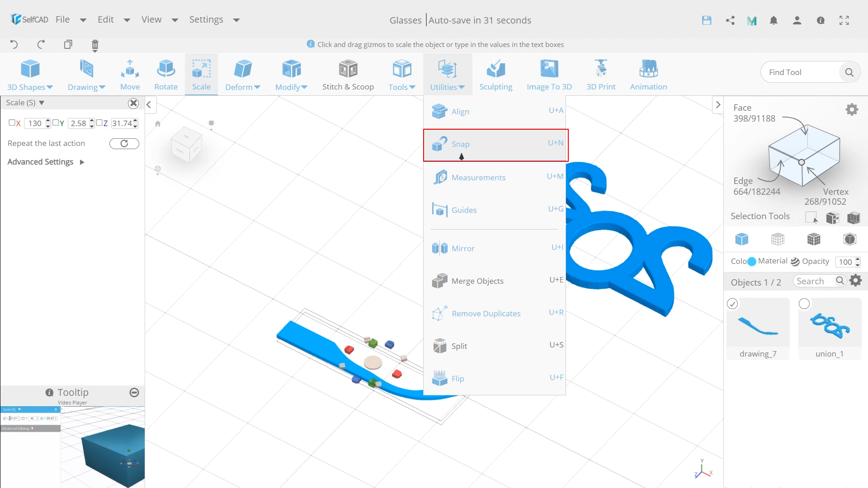The height and width of the screenshot is (488, 868).
Task: Click the delete trash icon
Action: point(95,45)
